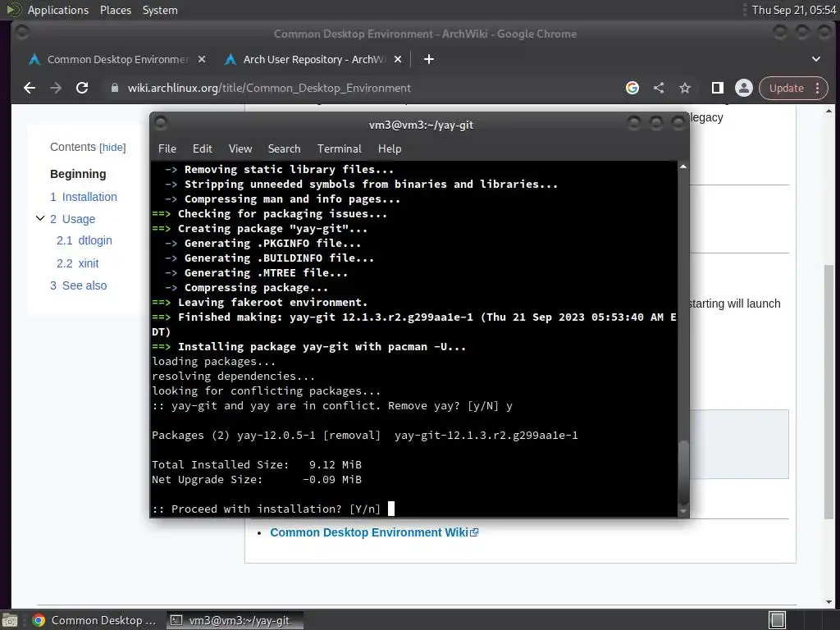
Task: Open Google icon in address bar
Action: click(632, 88)
